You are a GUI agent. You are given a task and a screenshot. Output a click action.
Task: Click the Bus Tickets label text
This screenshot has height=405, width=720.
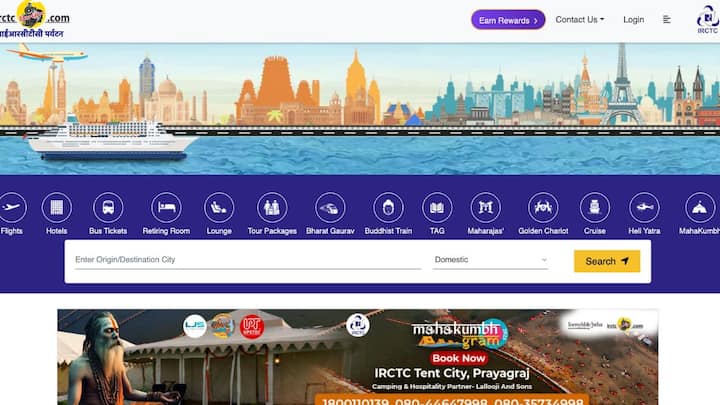108,231
